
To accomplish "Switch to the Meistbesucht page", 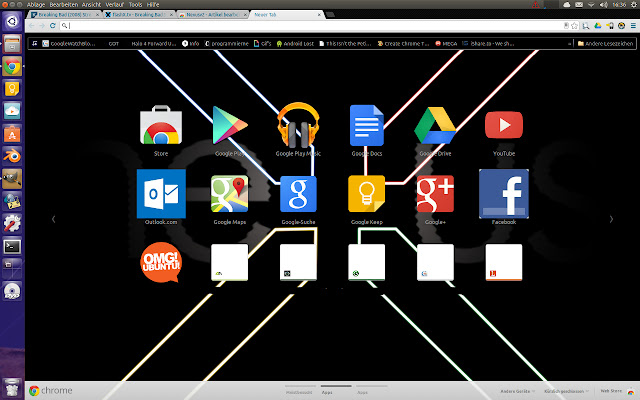I will (299, 392).
